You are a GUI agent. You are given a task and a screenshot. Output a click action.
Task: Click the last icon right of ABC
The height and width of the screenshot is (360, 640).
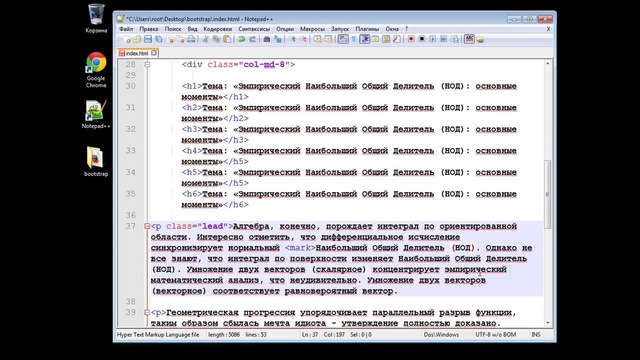[480, 39]
